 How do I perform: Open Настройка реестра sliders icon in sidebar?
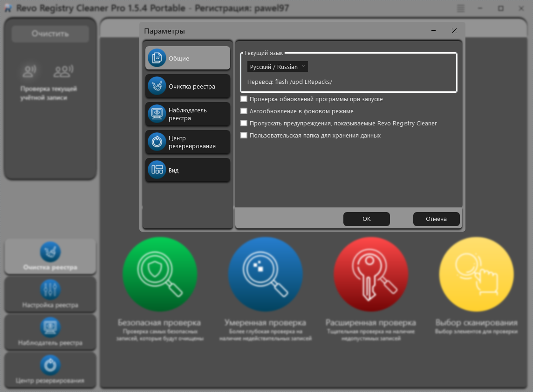coord(50,289)
